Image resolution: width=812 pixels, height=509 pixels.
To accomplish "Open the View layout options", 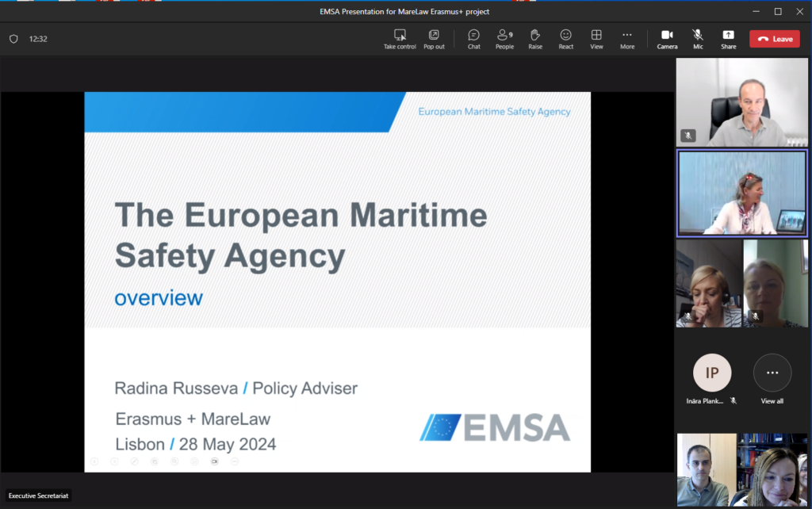I will 596,38.
